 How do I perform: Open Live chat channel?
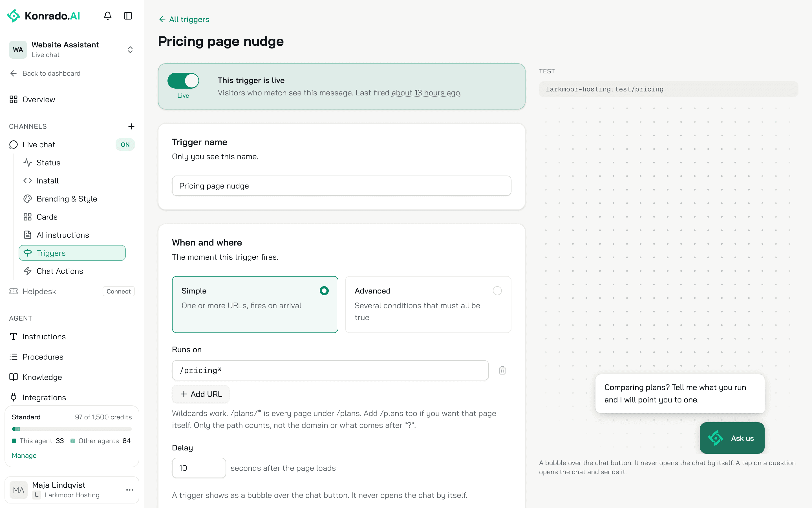[39, 144]
